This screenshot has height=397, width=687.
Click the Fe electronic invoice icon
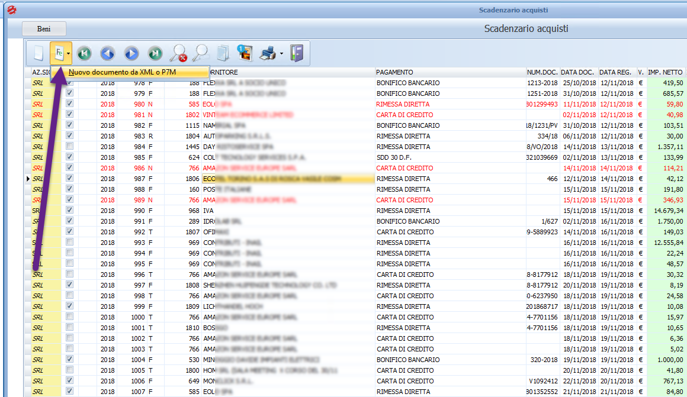[x=59, y=53]
